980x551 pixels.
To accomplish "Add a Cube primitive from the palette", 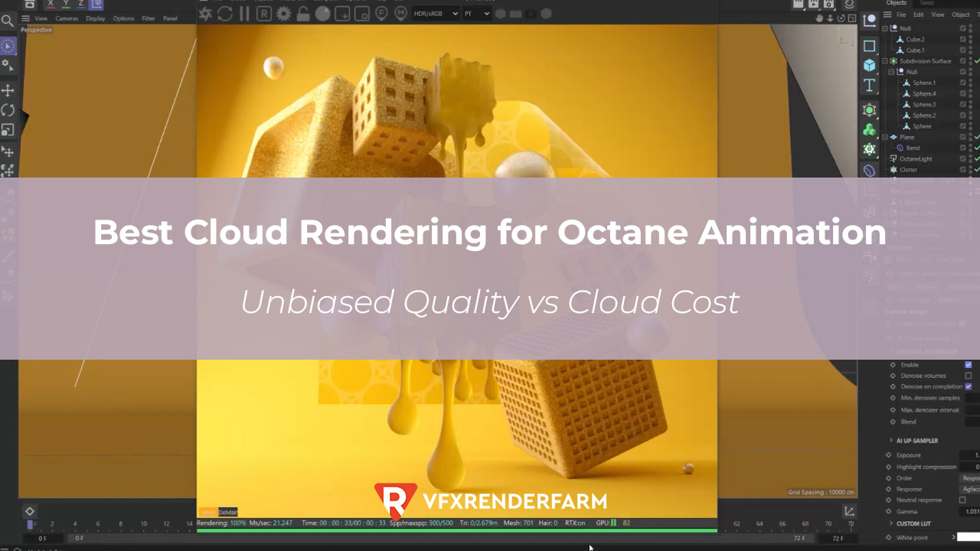I will [x=870, y=65].
